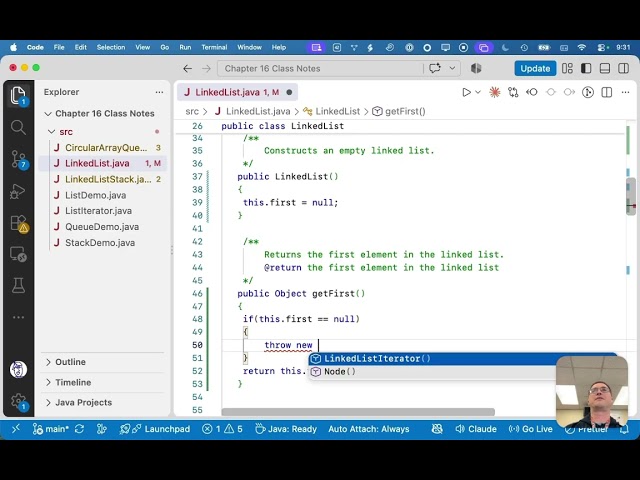Open the Search view in activity bar
This screenshot has height=480, width=640.
(x=18, y=127)
